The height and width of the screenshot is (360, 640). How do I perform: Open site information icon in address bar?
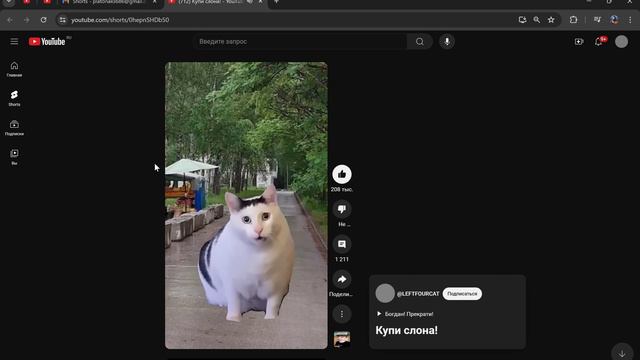(62, 20)
